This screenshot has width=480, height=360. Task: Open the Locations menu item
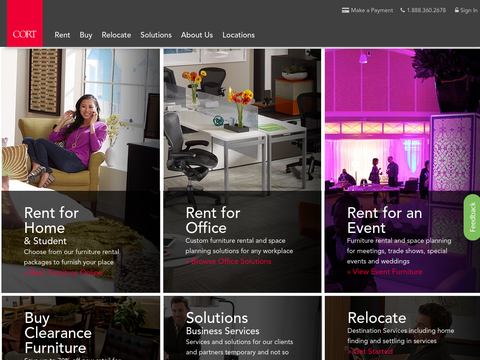pyautogui.click(x=239, y=35)
